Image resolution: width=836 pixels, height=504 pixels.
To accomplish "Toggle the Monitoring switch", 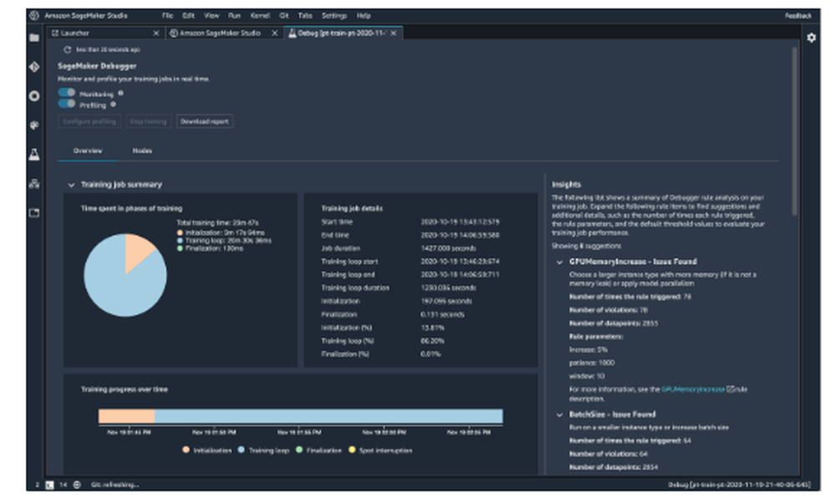I will (67, 93).
